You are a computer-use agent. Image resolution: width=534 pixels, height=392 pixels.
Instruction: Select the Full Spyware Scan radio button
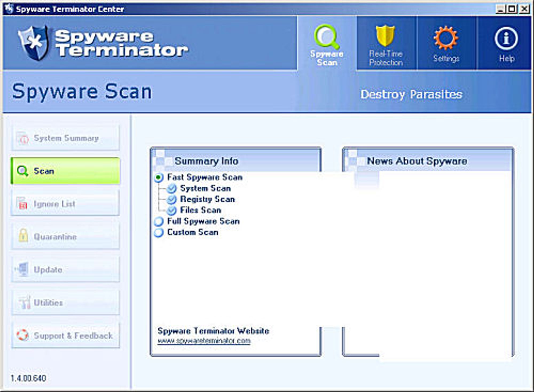159,221
